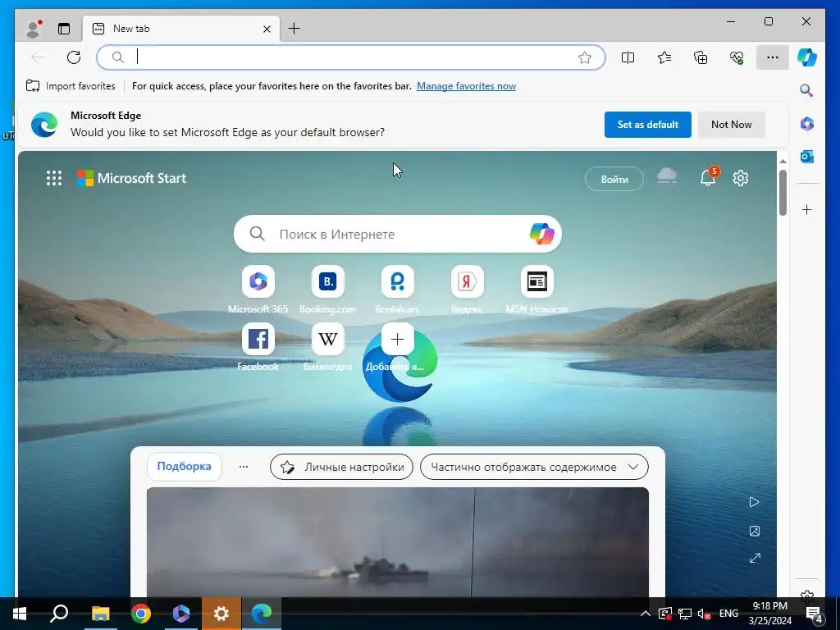The height and width of the screenshot is (630, 840).
Task: Open the Windows Start menu
Action: pos(20,614)
